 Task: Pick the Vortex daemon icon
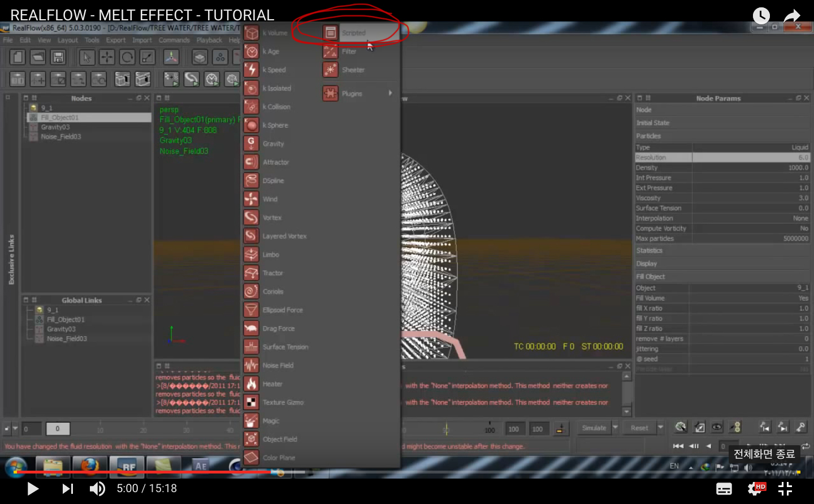251,218
